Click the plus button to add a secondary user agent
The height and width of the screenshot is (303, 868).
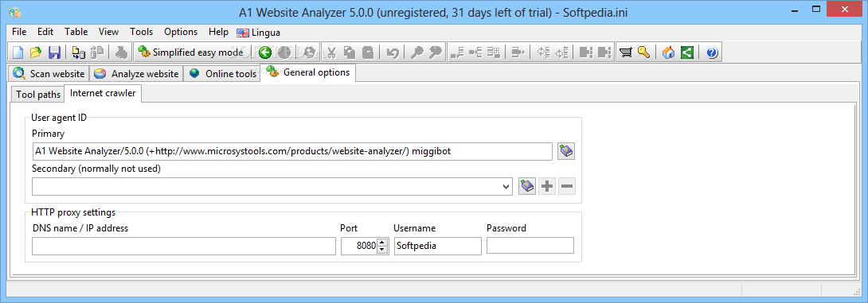coord(547,186)
